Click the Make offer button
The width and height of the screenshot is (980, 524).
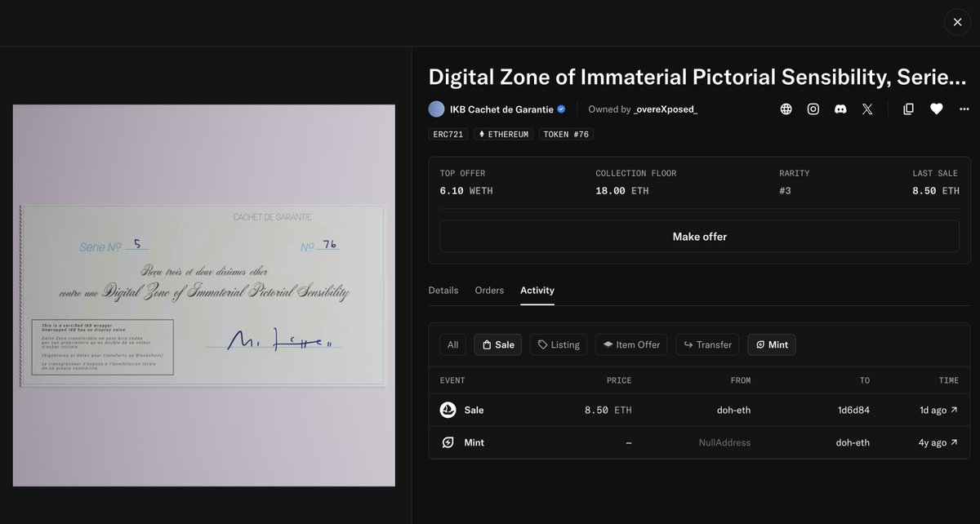pyautogui.click(x=700, y=237)
